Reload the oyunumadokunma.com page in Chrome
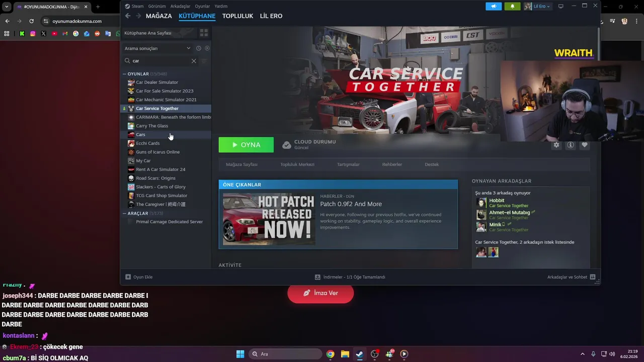The image size is (644, 362). 31,21
